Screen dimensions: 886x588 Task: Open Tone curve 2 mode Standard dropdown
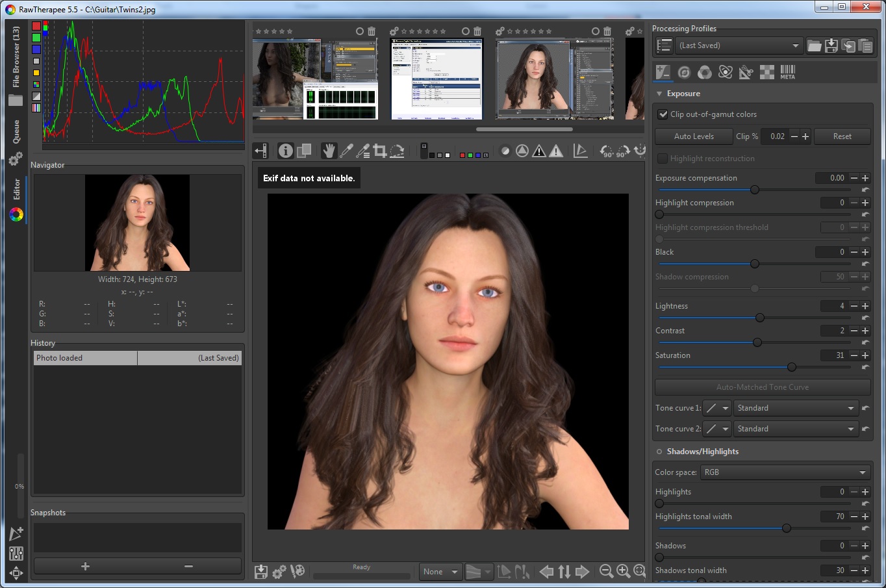point(796,429)
